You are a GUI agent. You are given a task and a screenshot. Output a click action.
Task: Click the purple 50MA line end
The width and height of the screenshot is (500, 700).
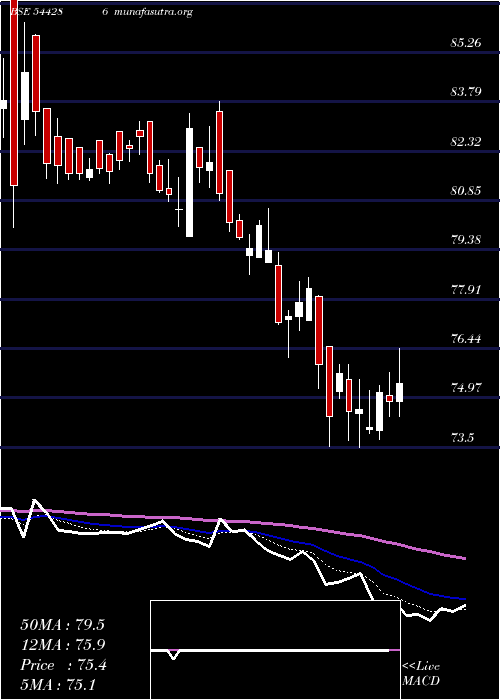click(x=464, y=558)
